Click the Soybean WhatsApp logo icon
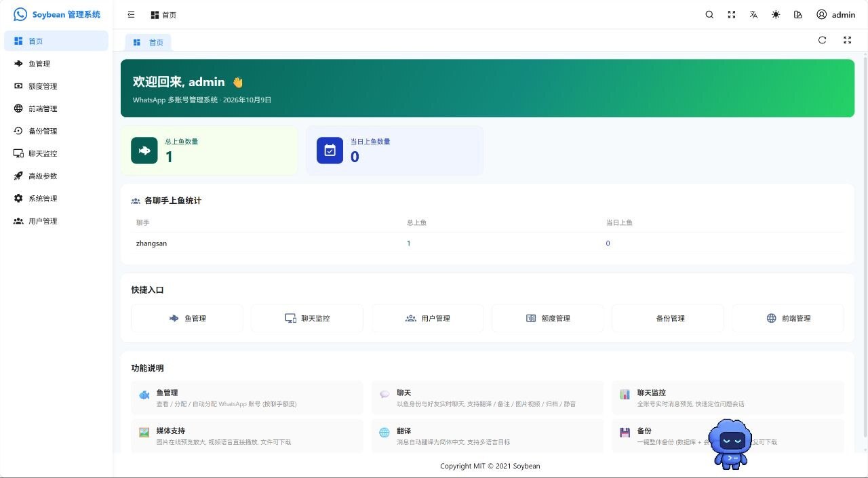Screen dimensions: 868x478 click(20, 14)
